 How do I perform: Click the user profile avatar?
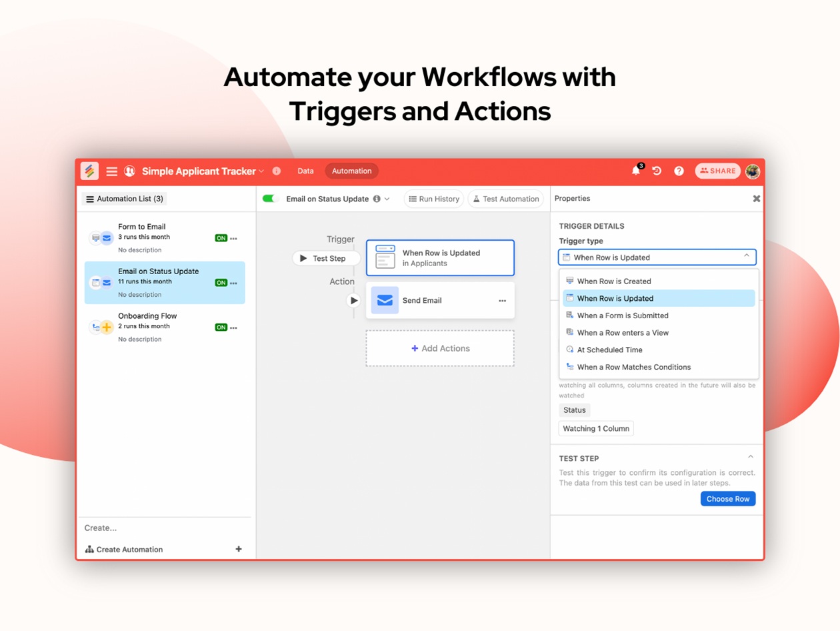(753, 171)
